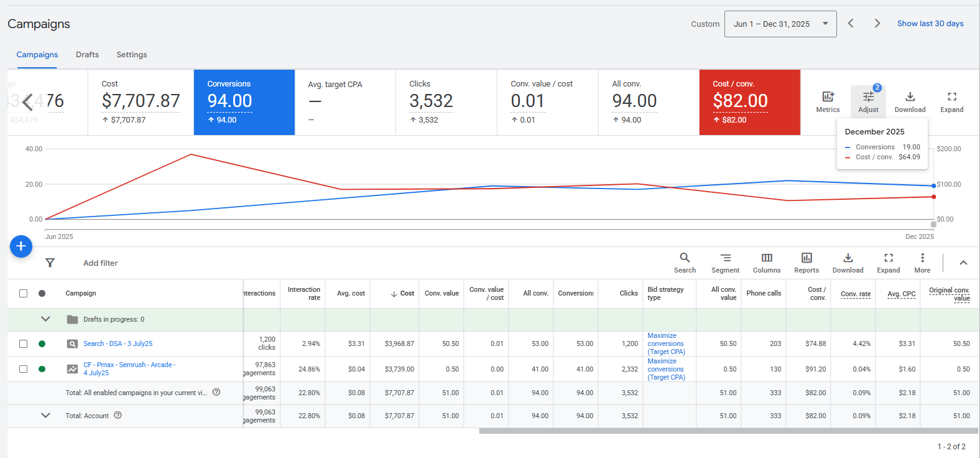This screenshot has width=980, height=458.
Task: Switch to the Settings tab
Action: tap(132, 55)
